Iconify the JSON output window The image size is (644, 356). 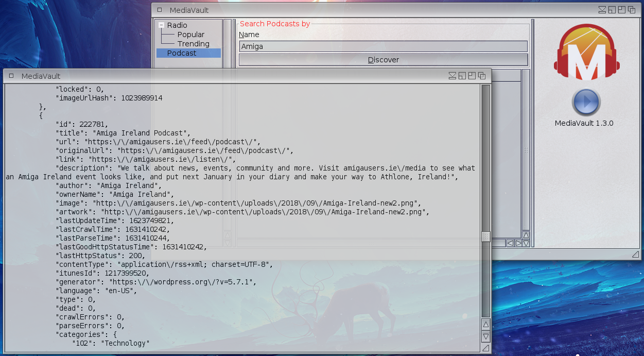tap(452, 76)
